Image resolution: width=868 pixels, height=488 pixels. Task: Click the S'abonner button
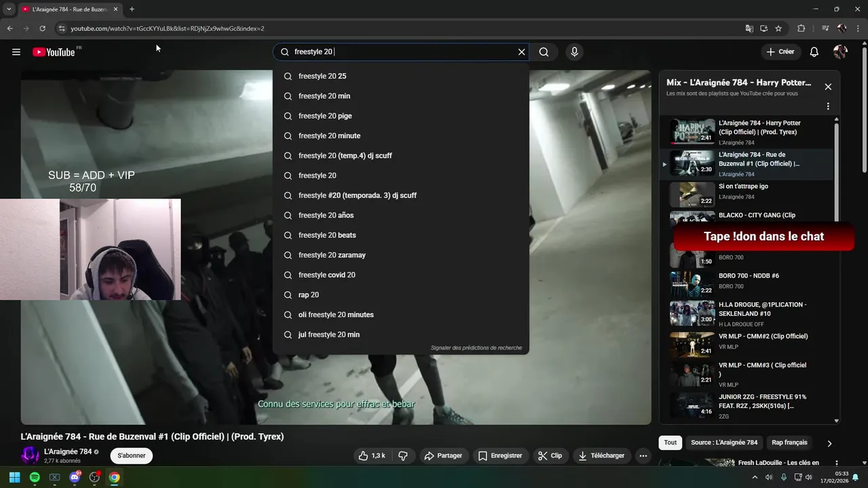(x=132, y=455)
